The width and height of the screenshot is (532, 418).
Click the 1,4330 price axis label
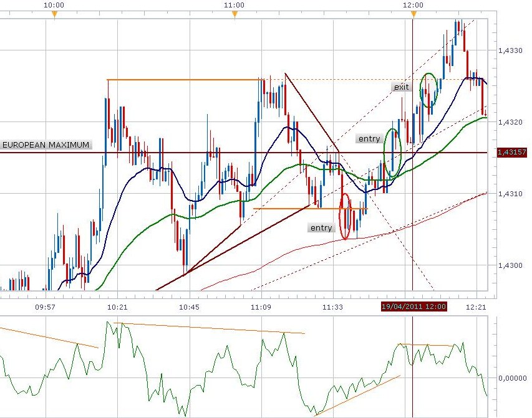[x=510, y=50]
